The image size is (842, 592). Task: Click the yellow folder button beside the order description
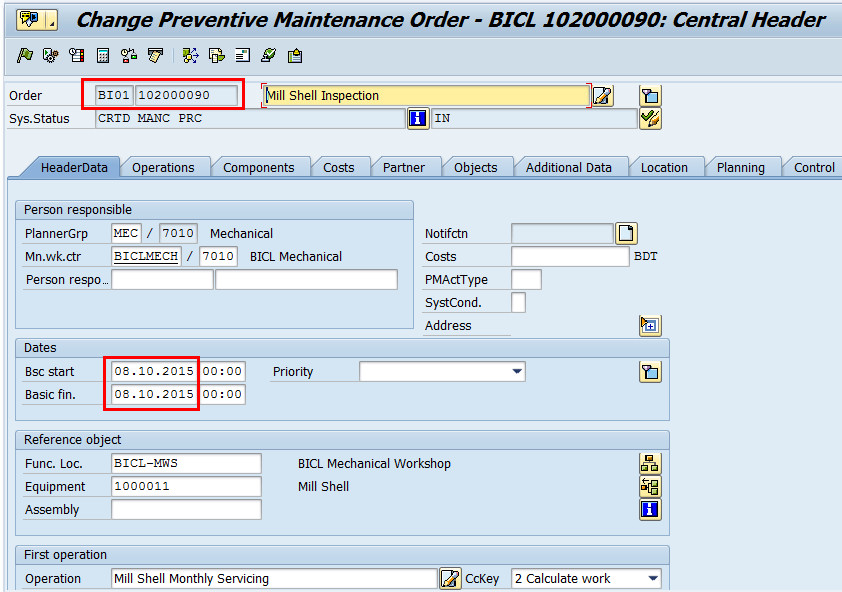[649, 95]
